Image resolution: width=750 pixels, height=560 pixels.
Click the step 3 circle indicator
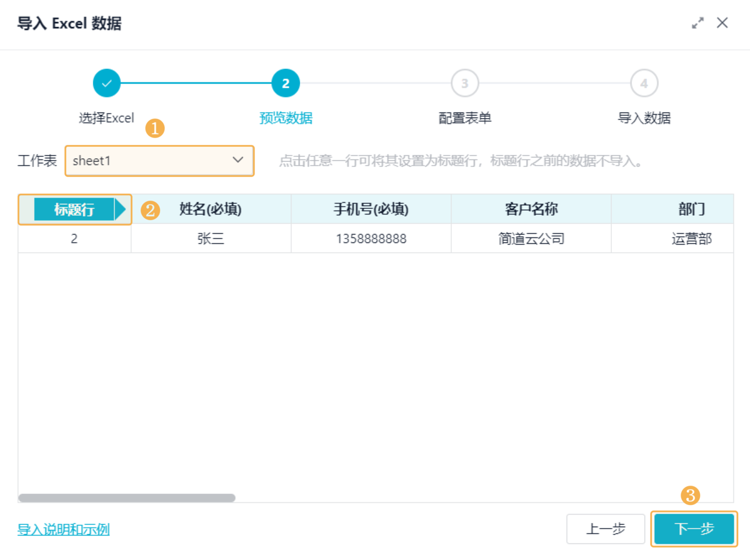(464, 83)
